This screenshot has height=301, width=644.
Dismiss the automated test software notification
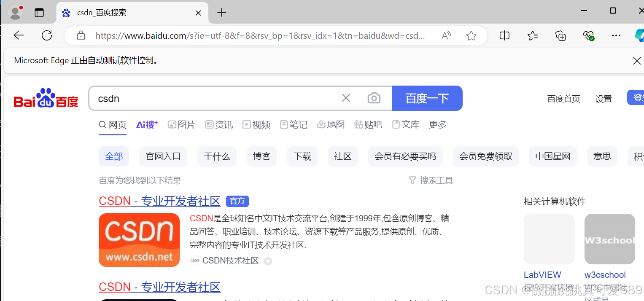(637, 61)
